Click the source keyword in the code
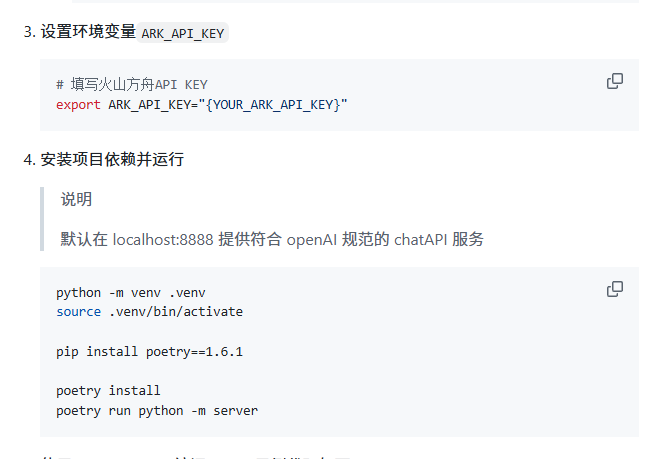 [x=78, y=312]
